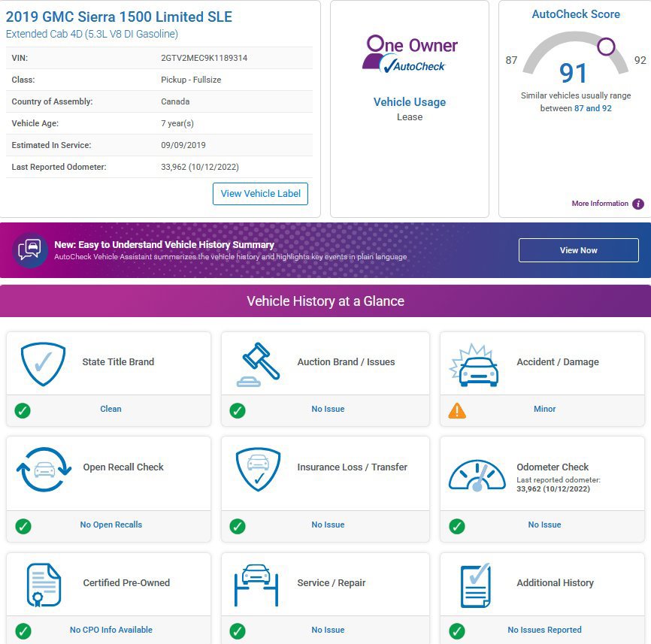Click the No CPO Info Available link
The image size is (651, 644).
111,630
